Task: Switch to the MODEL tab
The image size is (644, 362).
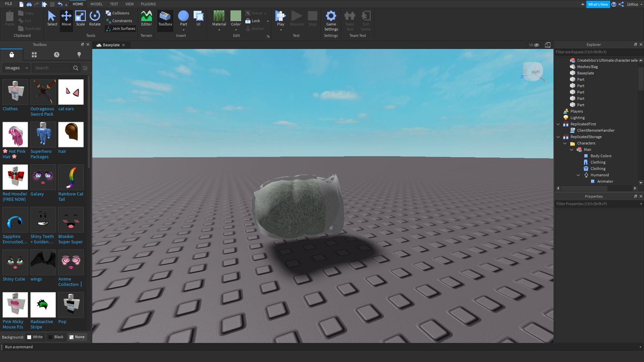Action: pyautogui.click(x=97, y=4)
